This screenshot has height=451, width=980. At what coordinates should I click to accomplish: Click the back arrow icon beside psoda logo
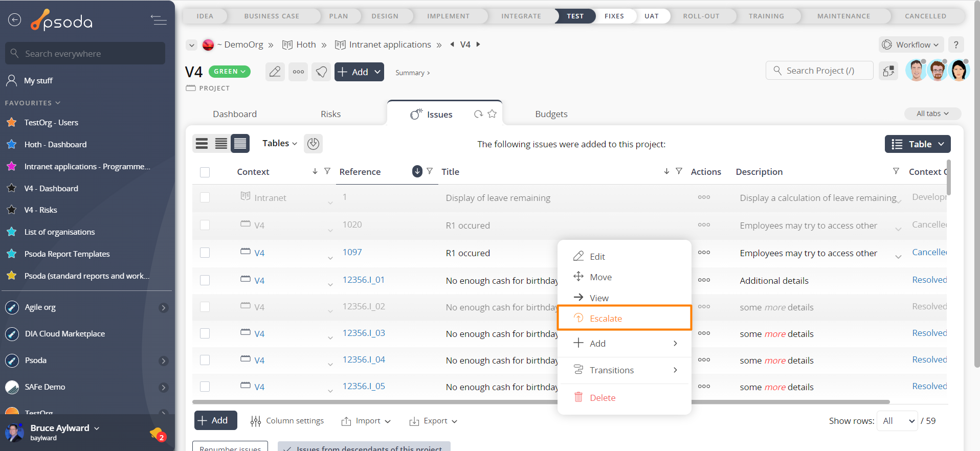point(14,20)
